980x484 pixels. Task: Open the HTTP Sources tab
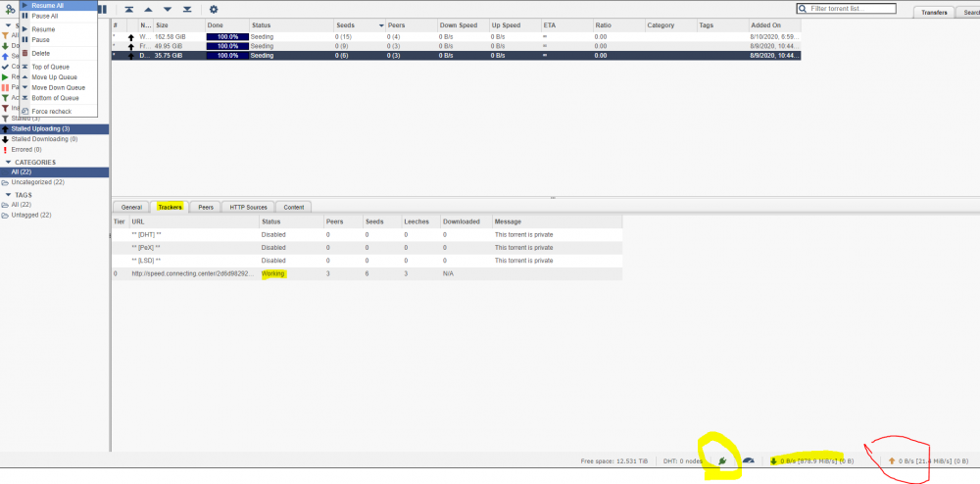pyautogui.click(x=248, y=207)
